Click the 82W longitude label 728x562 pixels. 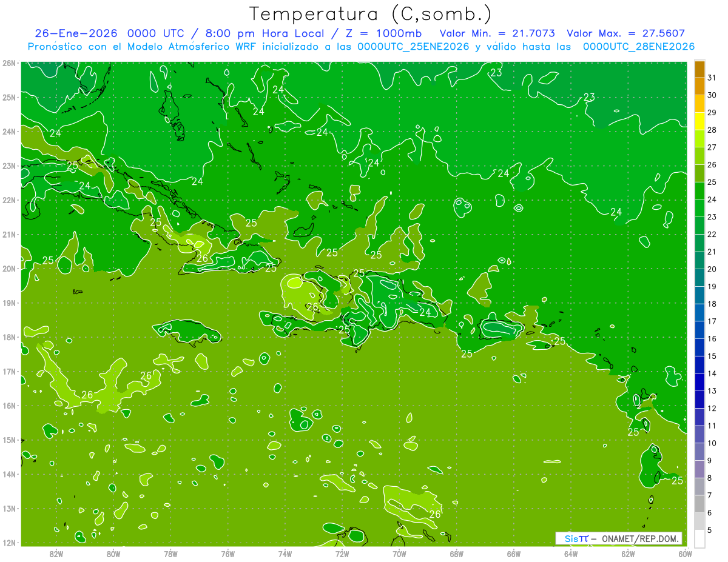coord(56,554)
